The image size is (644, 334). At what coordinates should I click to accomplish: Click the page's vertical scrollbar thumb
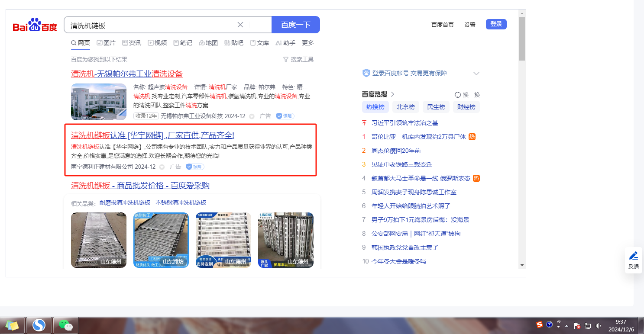pyautogui.click(x=522, y=39)
